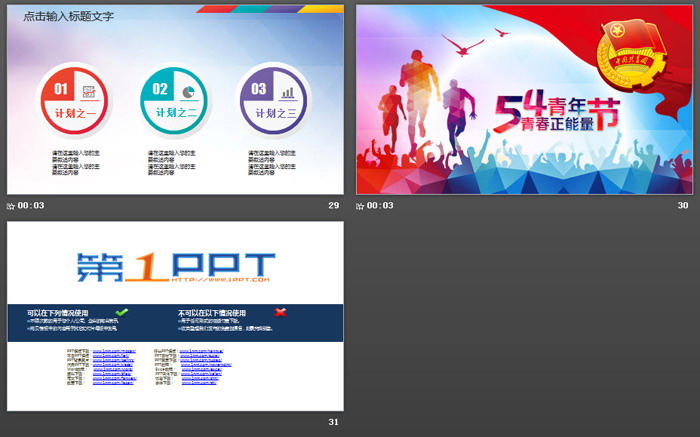
Task: Click the 00:03 timing label under slide 29
Action: tap(32, 206)
